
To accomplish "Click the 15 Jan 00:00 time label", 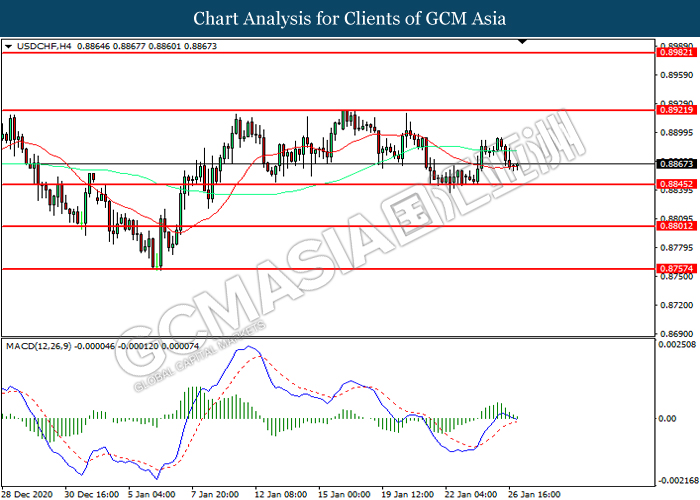I will 344,494.
